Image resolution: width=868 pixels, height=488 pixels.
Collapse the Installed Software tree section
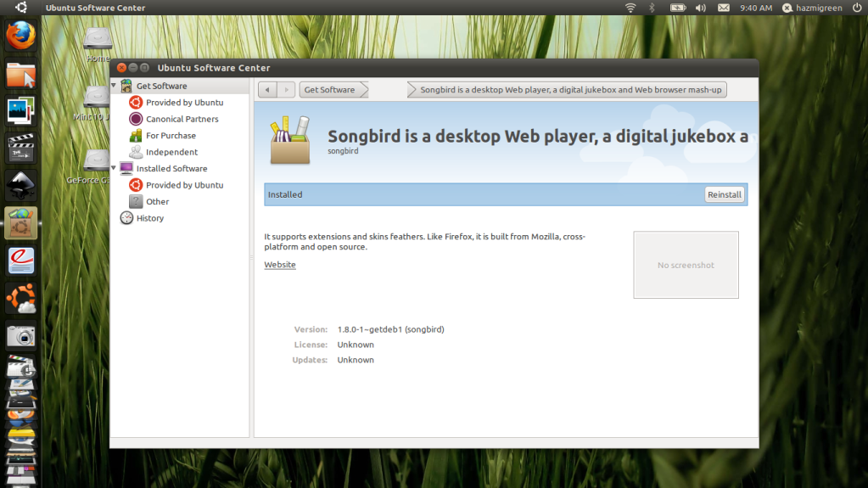[114, 168]
